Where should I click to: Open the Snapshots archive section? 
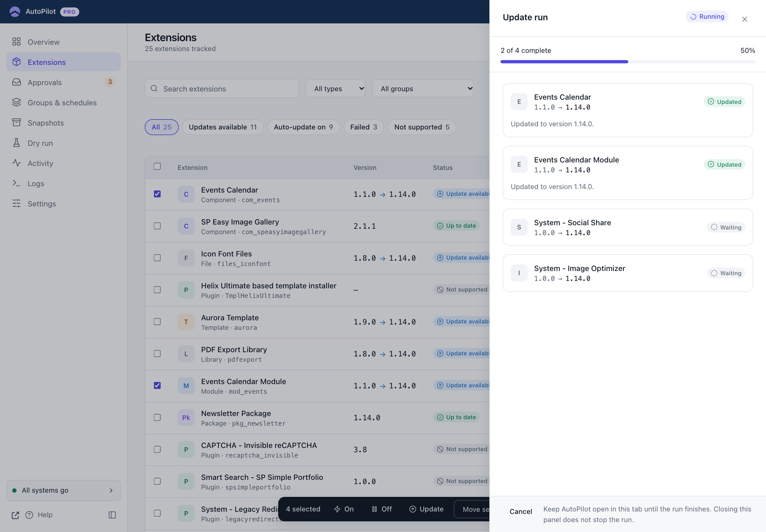(x=63, y=123)
